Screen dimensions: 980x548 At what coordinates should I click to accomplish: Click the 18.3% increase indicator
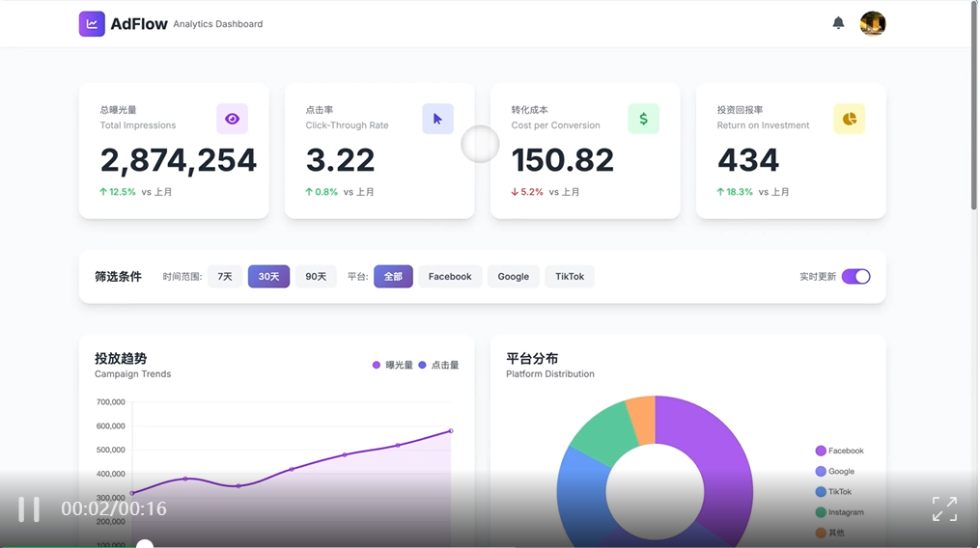pyautogui.click(x=735, y=192)
